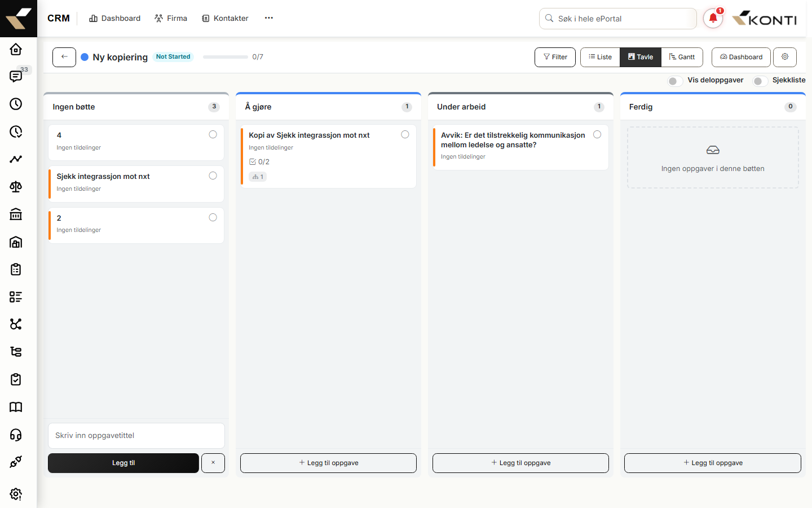
Task: Open Not Started status badge
Action: click(x=173, y=56)
